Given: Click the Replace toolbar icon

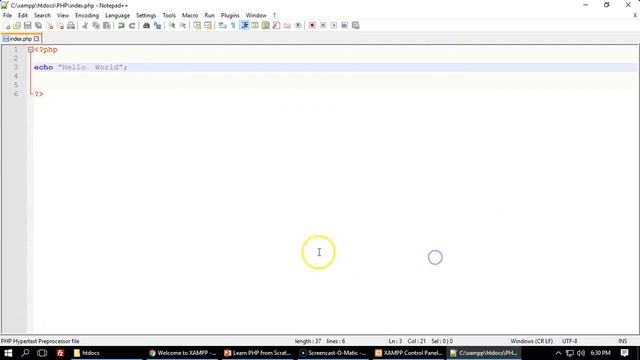Looking at the screenshot, I should 157,25.
